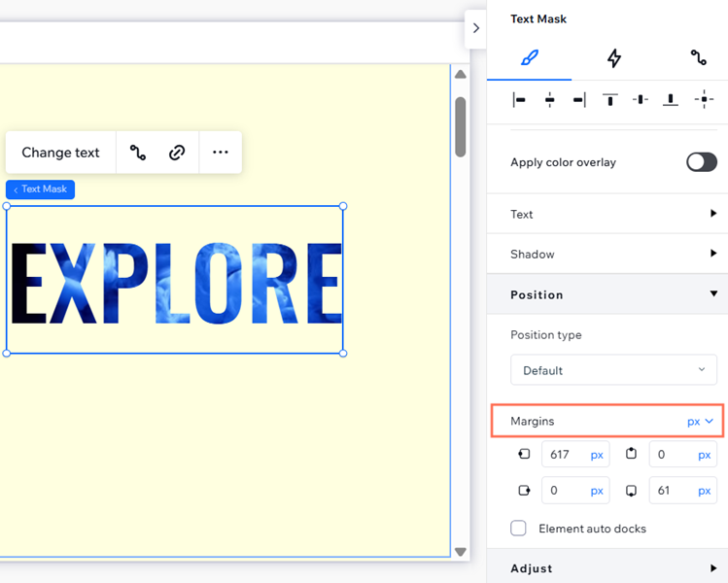Screen dimensions: 728x583
Task: Click the canvas vertical scrollbar thumb
Action: (x=461, y=124)
